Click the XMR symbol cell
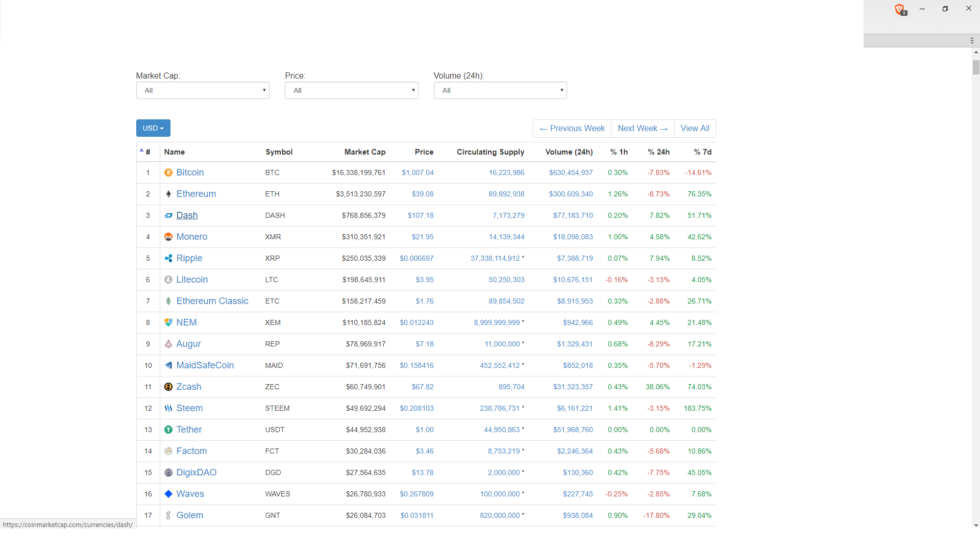980x551 pixels. point(273,237)
